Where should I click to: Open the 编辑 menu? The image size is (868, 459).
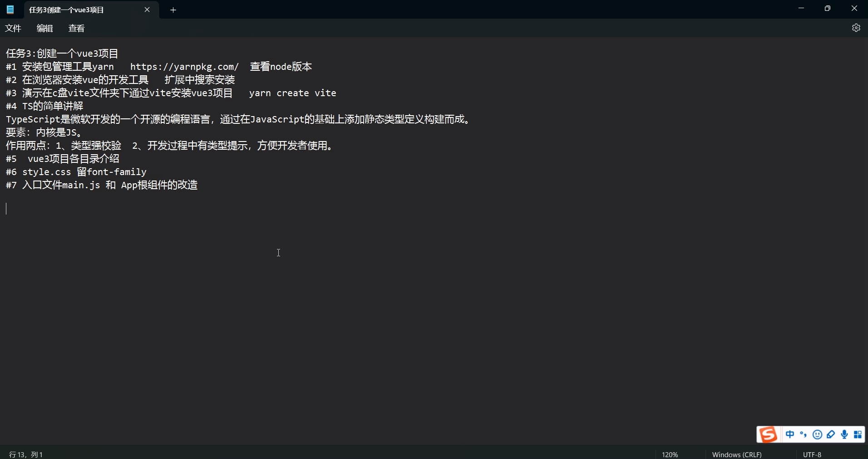(x=44, y=28)
